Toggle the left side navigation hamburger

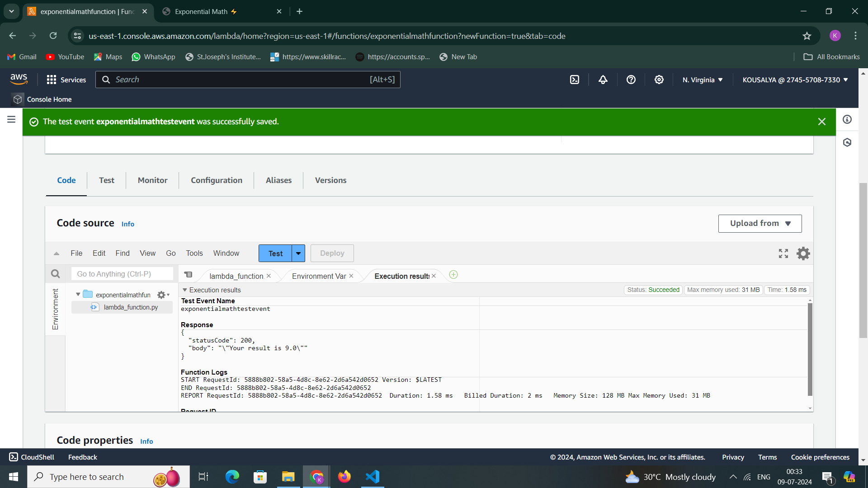pos(11,119)
